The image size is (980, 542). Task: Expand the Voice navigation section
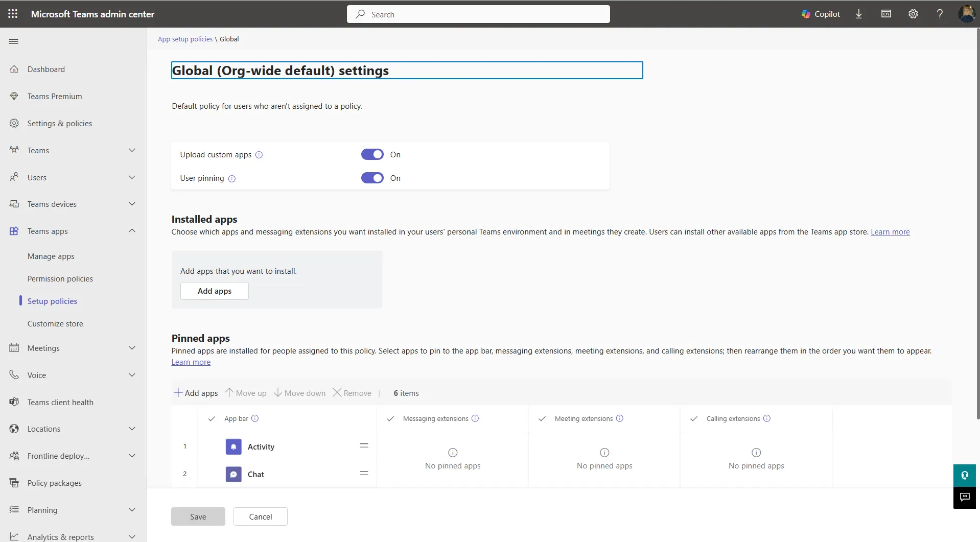132,375
